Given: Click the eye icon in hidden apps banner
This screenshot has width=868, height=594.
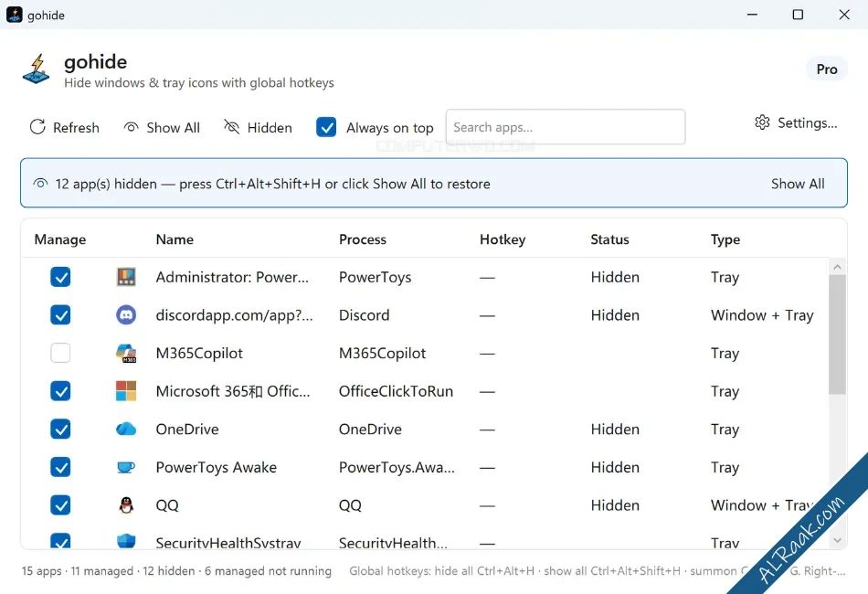Looking at the screenshot, I should click(40, 184).
